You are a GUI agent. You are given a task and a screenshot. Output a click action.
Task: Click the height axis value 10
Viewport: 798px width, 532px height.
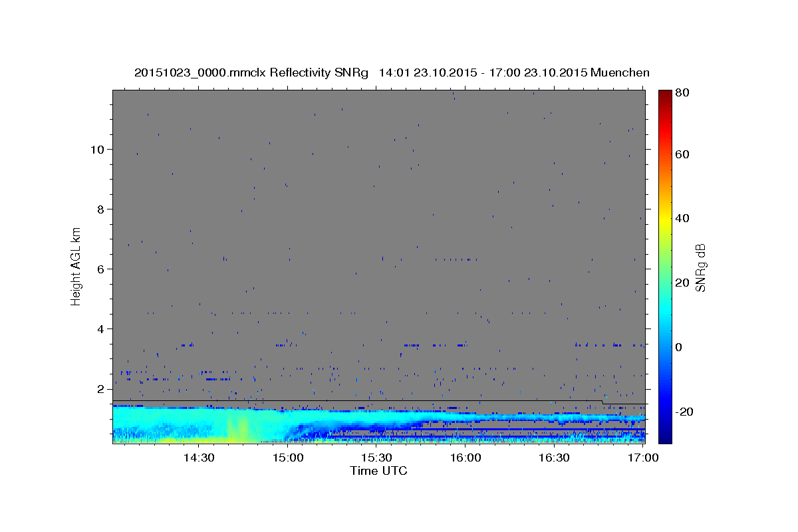99,149
